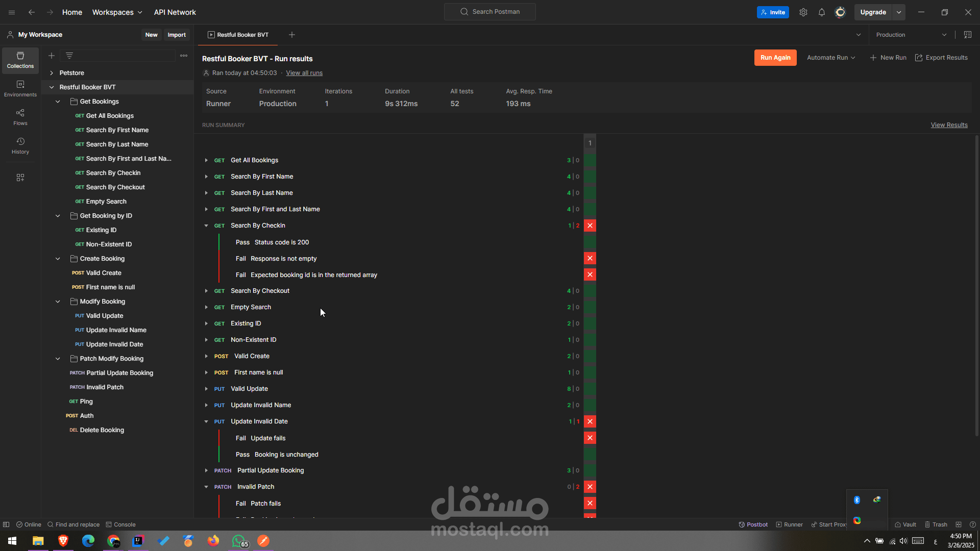This screenshot has width=980, height=551.
Task: Click the Invite button
Action: point(773,12)
